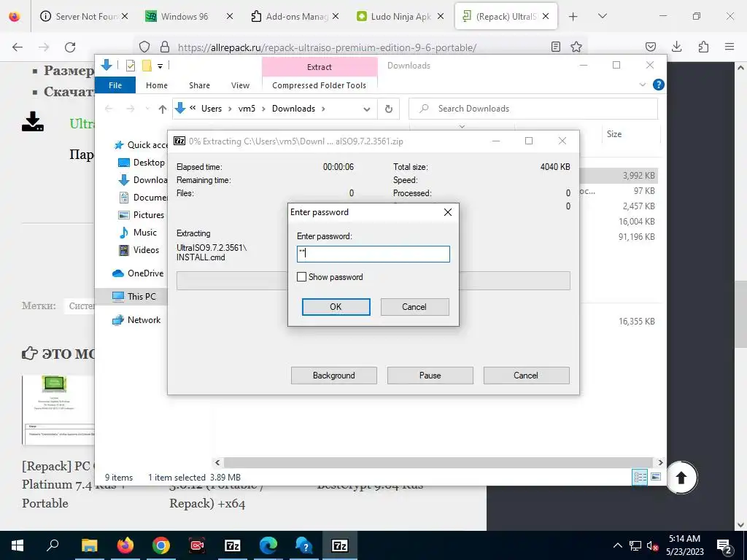Screen dimensions: 747x560
Task: Click into the Enter password field
Action: click(x=373, y=254)
